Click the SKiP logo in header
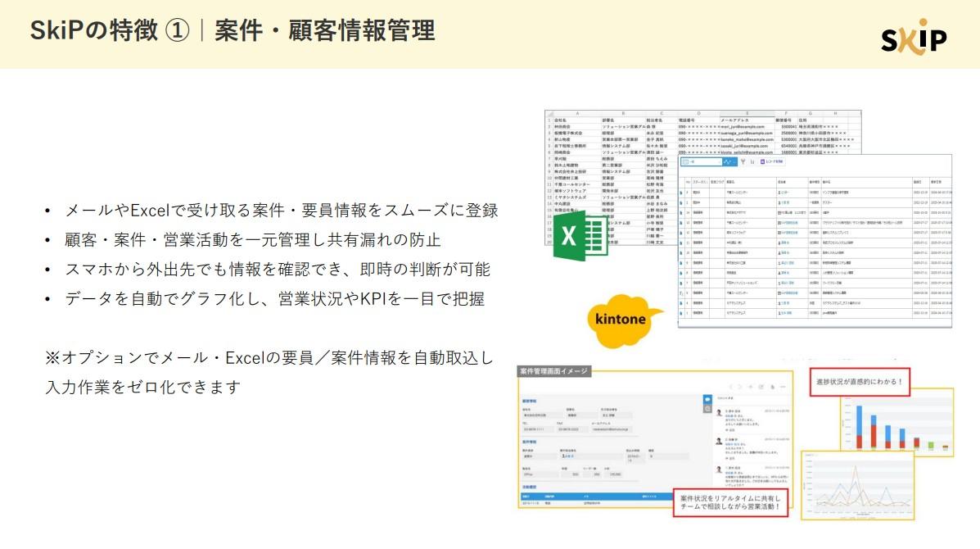The height and width of the screenshot is (549, 980). [914, 37]
